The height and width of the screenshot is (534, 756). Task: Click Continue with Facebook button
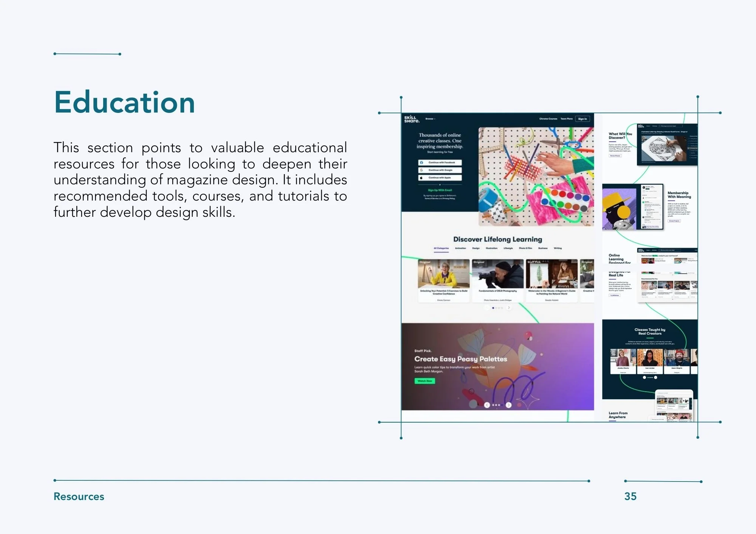440,162
